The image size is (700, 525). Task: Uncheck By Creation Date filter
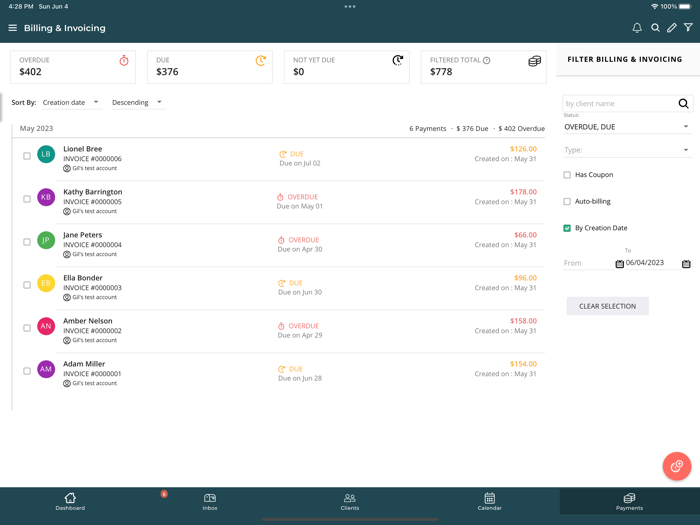click(x=567, y=228)
